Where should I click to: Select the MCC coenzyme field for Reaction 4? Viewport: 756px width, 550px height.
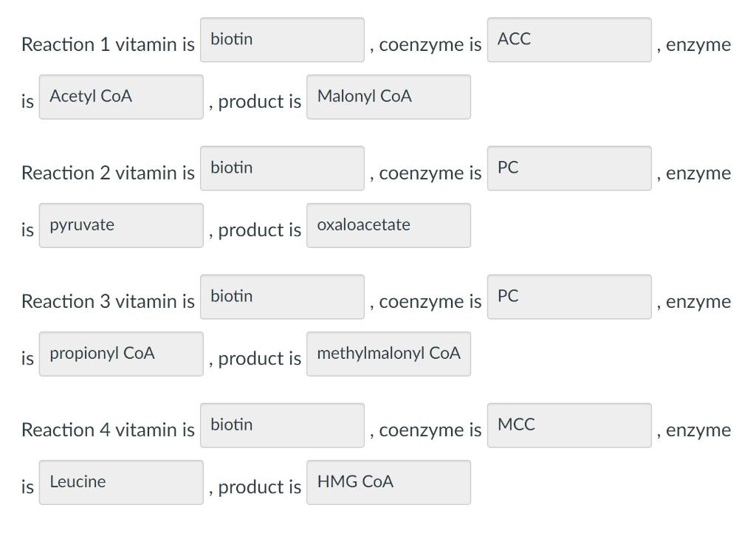point(568,425)
